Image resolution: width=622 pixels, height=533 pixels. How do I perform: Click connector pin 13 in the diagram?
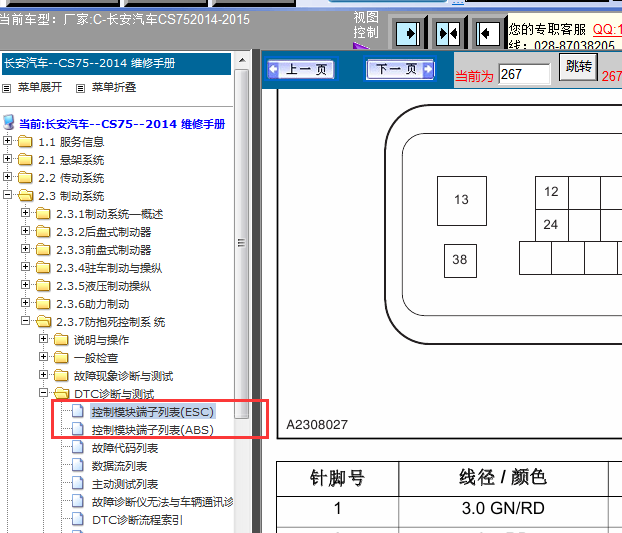(x=462, y=201)
